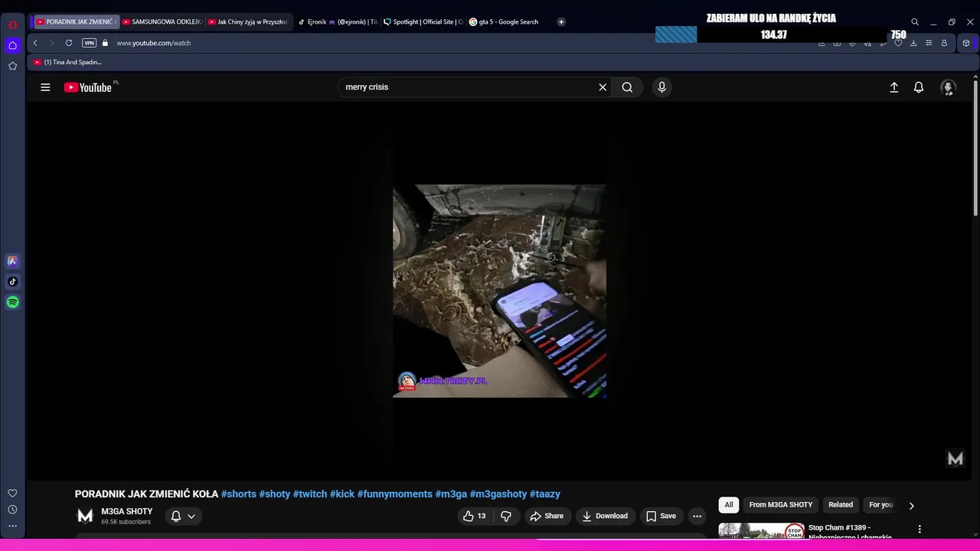
Task: Open the Opera main menu logo
Action: [12, 24]
